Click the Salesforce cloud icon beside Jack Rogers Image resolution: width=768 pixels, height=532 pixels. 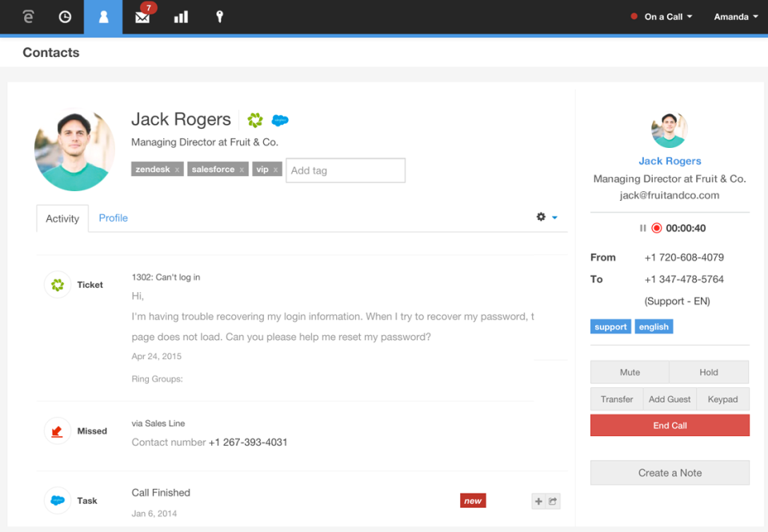point(280,121)
